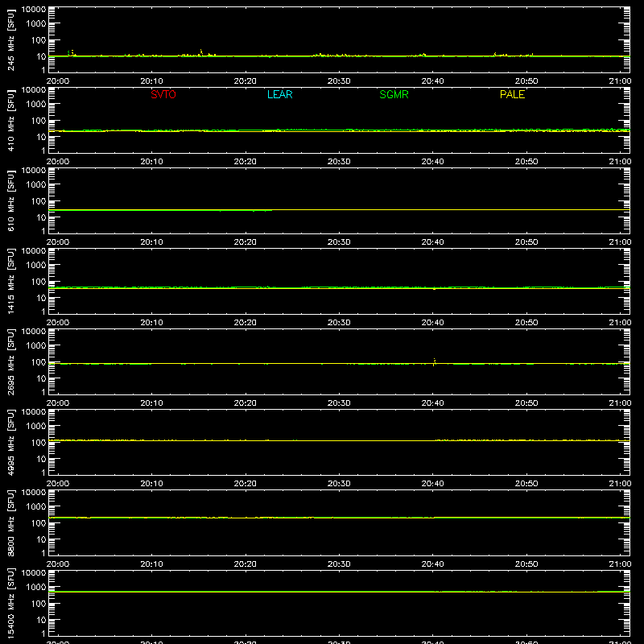Select the 2695 MHz [SFU] axis title
The width and height of the screenshot is (644, 644).
pos(11,361)
